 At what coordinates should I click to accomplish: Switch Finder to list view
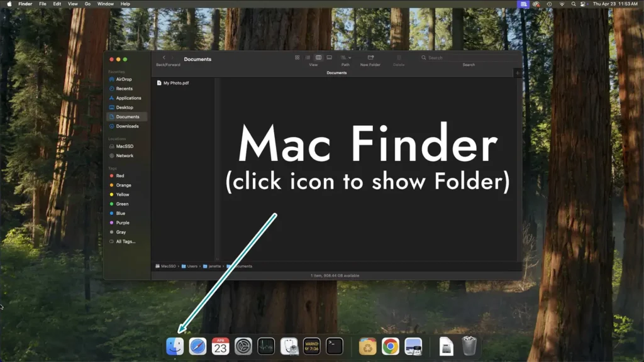click(x=308, y=57)
